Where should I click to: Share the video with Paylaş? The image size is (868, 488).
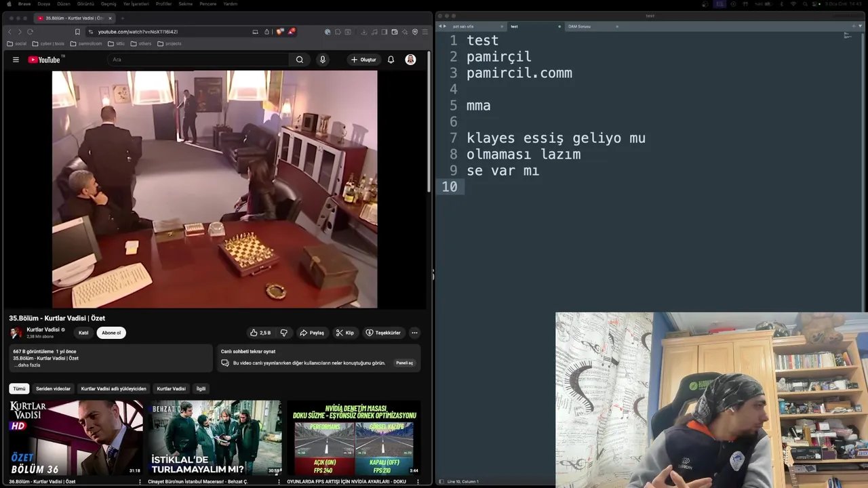point(312,333)
